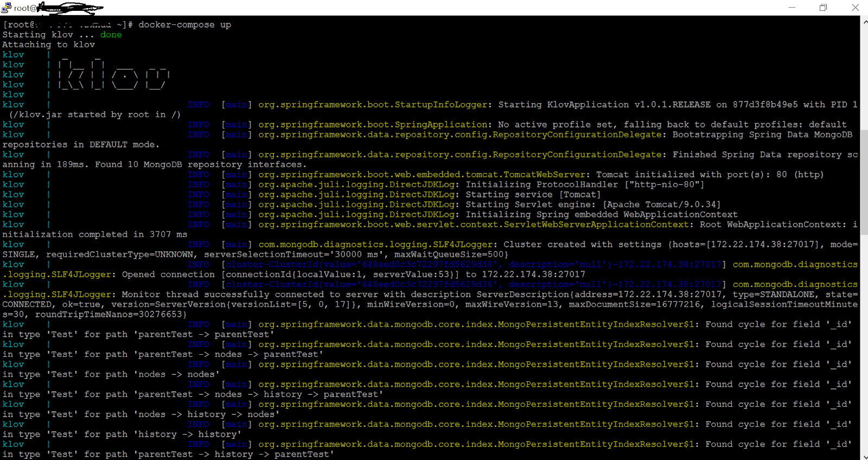Close the terminal window
This screenshot has height=460, width=868.
click(855, 8)
